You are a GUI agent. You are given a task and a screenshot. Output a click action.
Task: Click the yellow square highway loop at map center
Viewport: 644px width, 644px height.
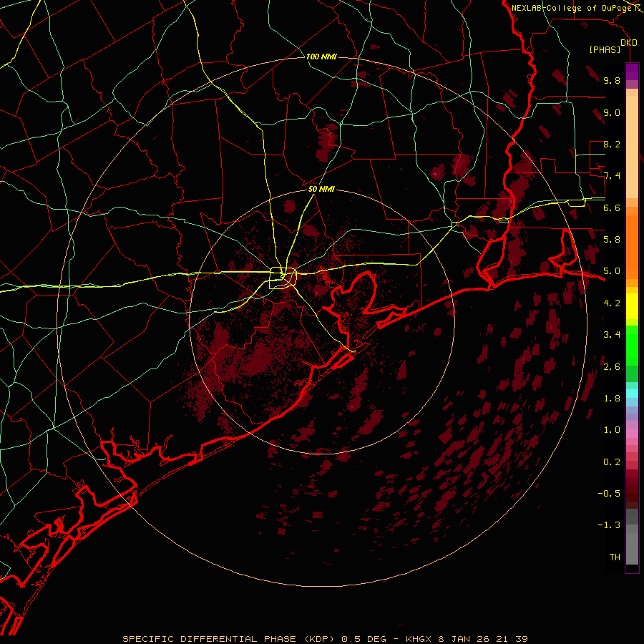pyautogui.click(x=283, y=278)
